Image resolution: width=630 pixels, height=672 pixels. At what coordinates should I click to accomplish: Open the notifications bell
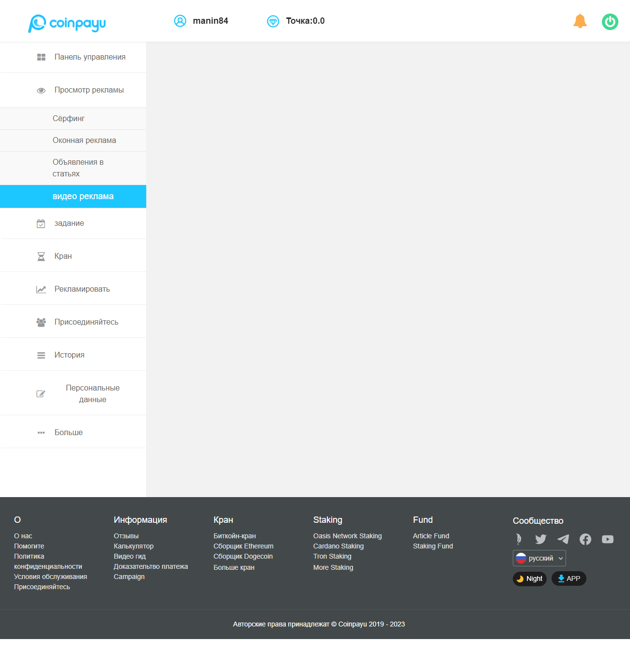(x=580, y=21)
